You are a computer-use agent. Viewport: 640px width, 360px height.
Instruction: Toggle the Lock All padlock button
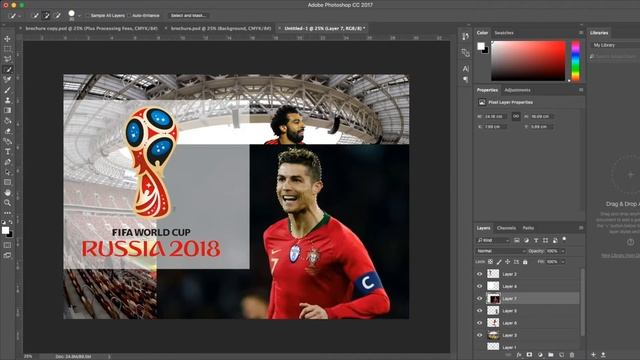(x=525, y=262)
